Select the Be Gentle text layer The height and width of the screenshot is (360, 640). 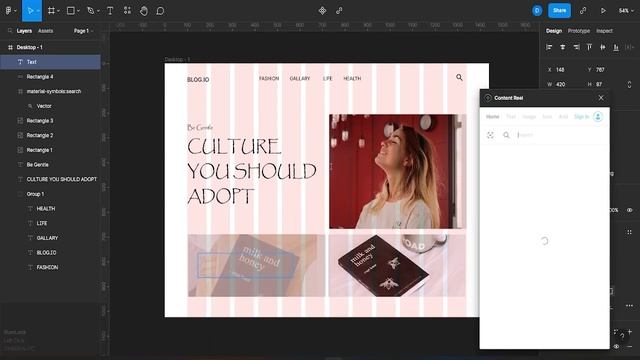(50, 165)
